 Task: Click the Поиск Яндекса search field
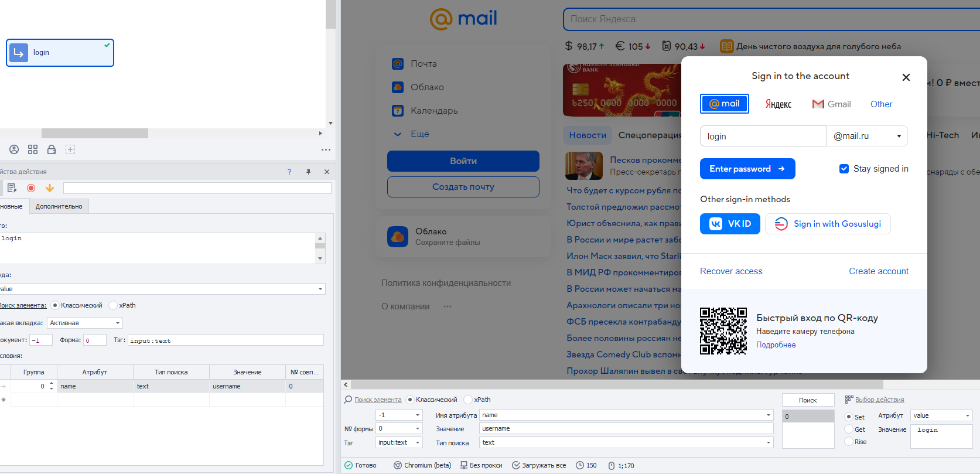pyautogui.click(x=771, y=19)
